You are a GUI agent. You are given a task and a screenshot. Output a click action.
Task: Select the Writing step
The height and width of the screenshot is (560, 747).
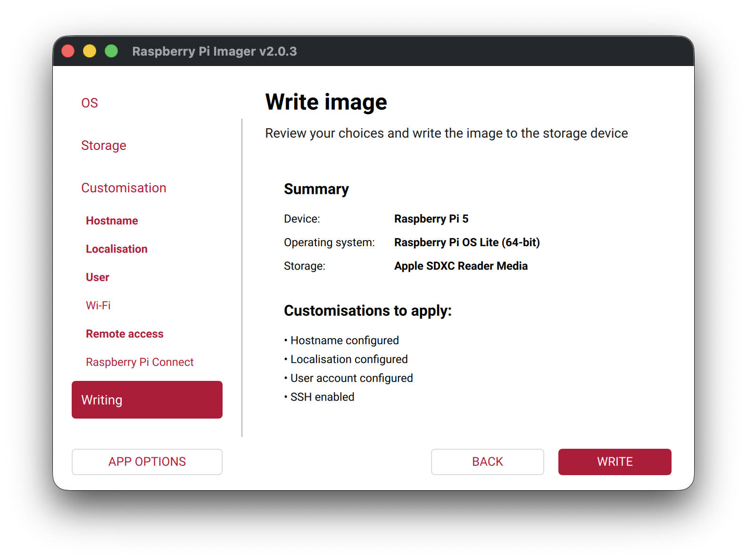(147, 400)
